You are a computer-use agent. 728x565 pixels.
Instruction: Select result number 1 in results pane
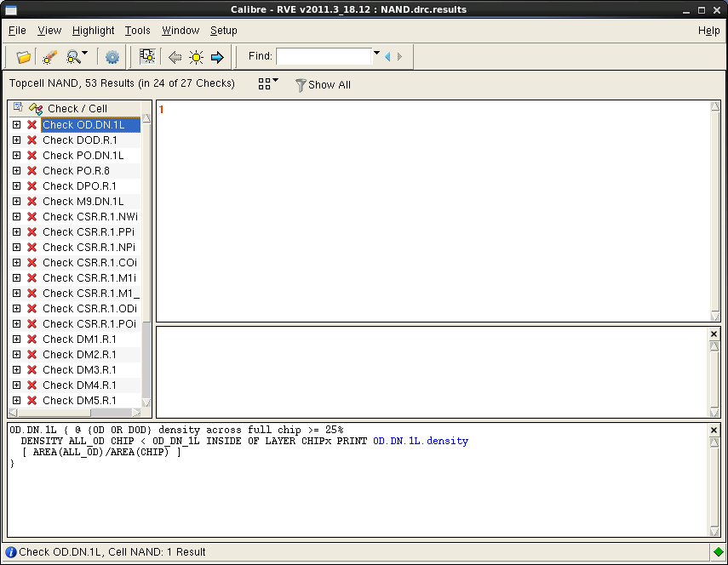tap(161, 110)
